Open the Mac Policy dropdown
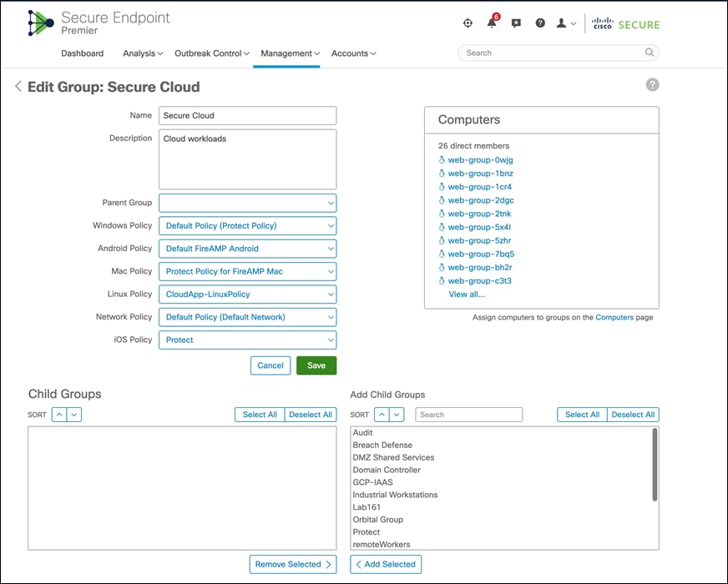 [247, 271]
